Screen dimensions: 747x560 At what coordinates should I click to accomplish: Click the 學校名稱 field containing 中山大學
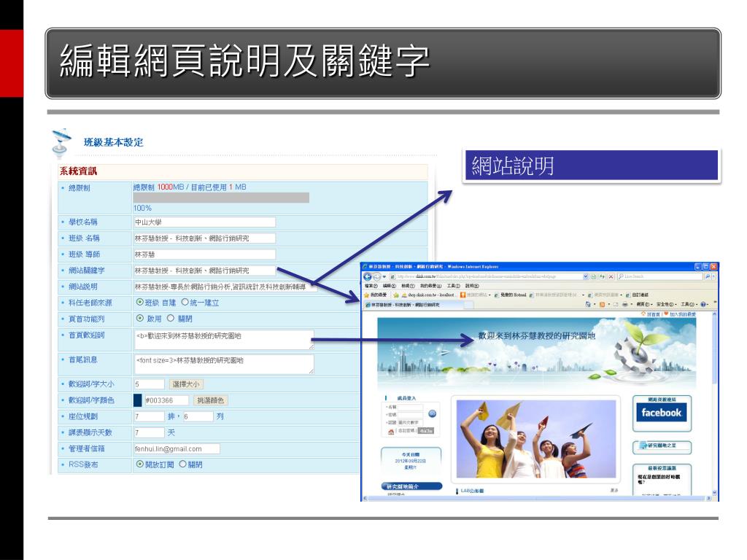pos(204,222)
